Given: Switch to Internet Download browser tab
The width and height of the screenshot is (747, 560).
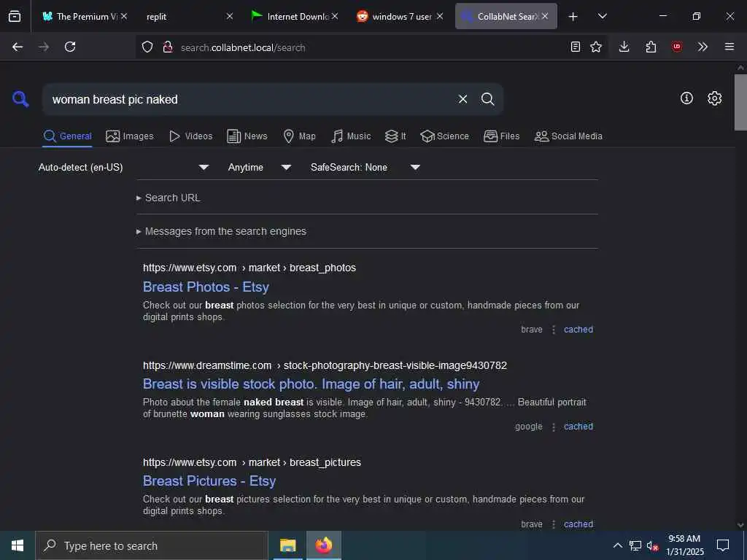Looking at the screenshot, I should pos(290,16).
